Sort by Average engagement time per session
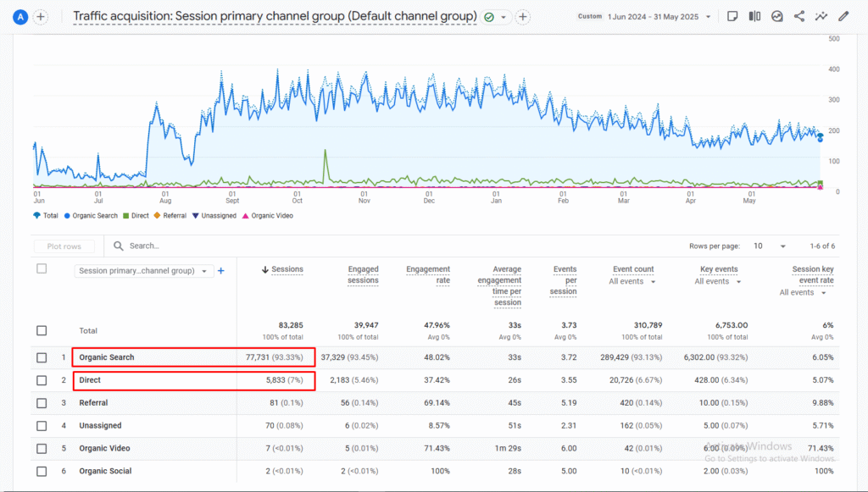Image resolution: width=868 pixels, height=492 pixels. point(499,286)
